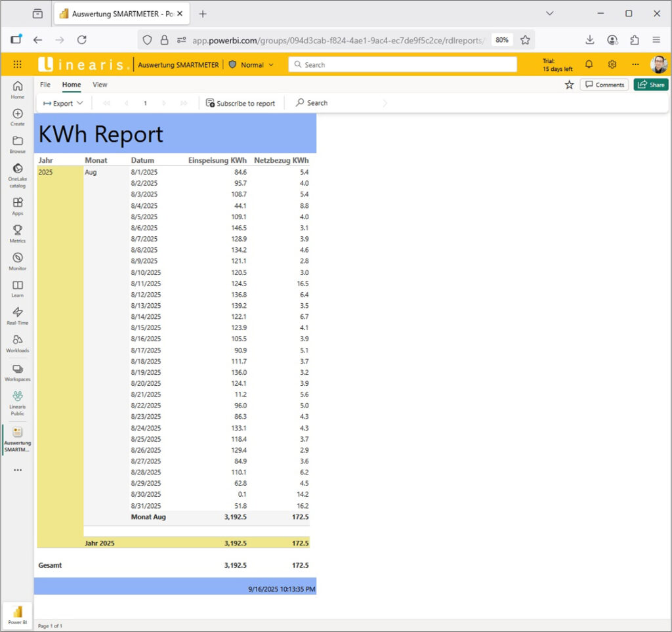Expand the Export dropdown
672x632 pixels.
63,103
